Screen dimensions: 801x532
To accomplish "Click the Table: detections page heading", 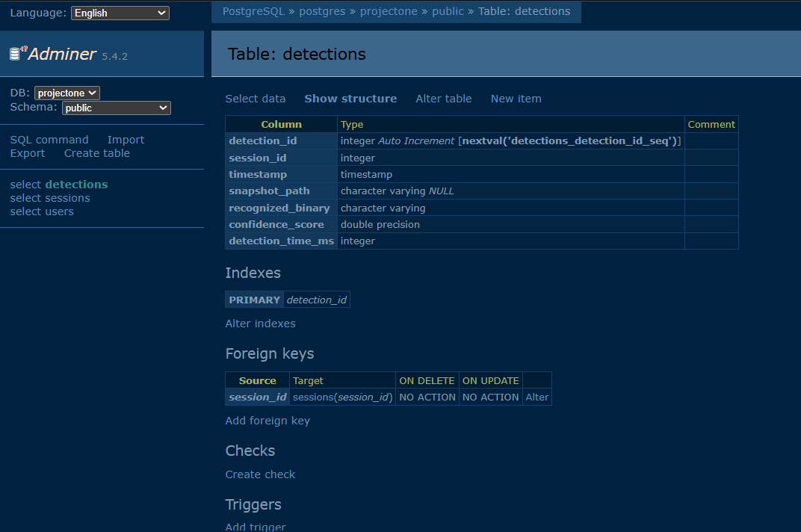I will click(297, 54).
